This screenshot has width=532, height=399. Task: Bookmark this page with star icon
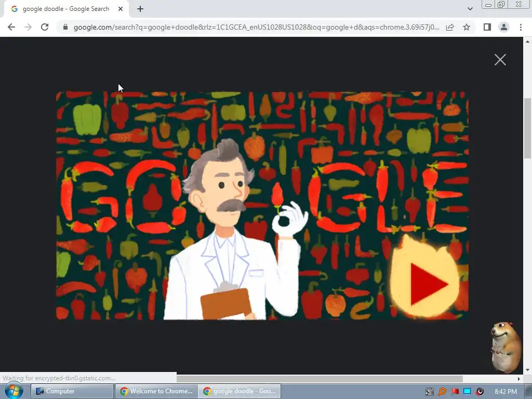coord(467,27)
